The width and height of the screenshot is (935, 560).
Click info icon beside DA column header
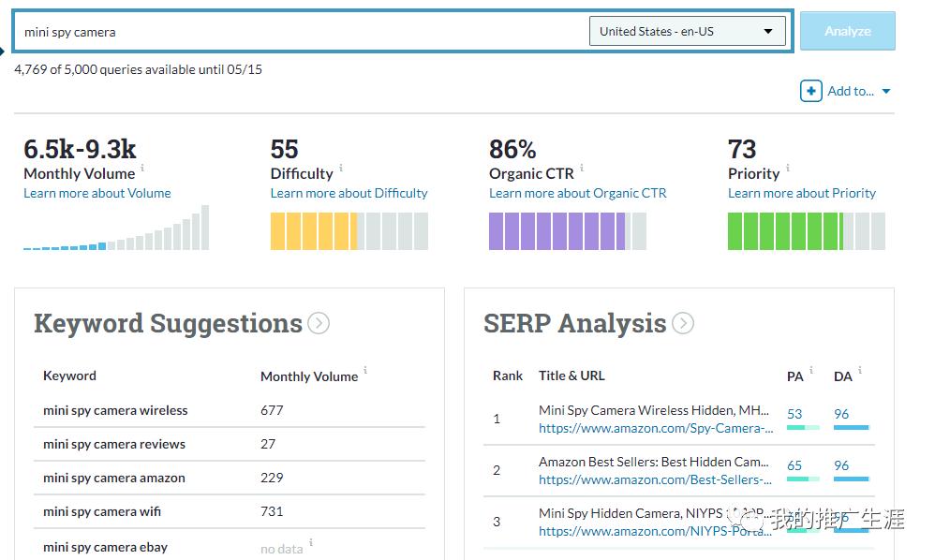point(860,371)
